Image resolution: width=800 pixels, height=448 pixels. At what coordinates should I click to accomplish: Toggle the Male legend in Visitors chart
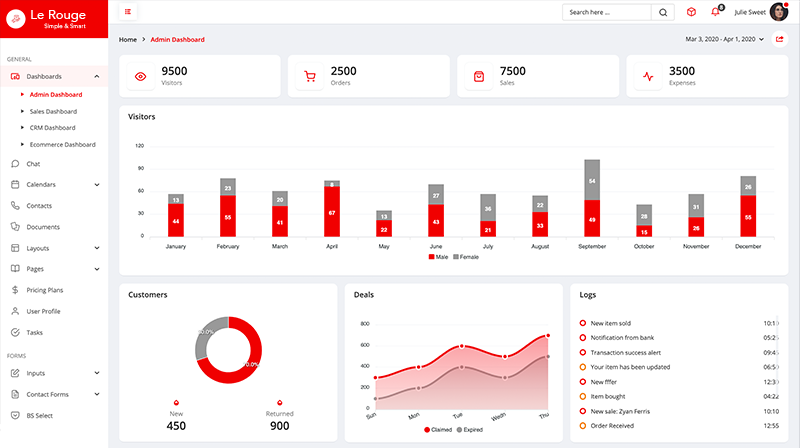point(438,258)
